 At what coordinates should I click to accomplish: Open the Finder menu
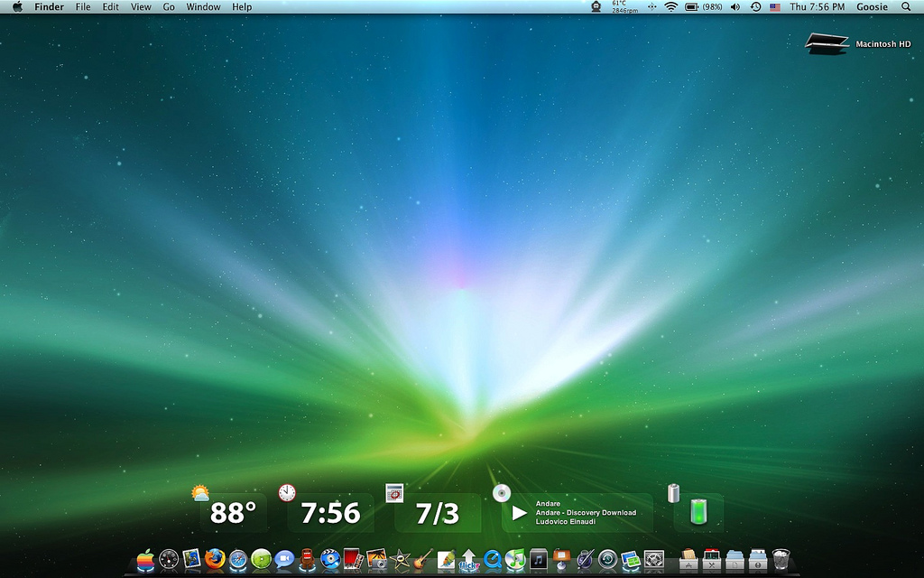point(49,7)
